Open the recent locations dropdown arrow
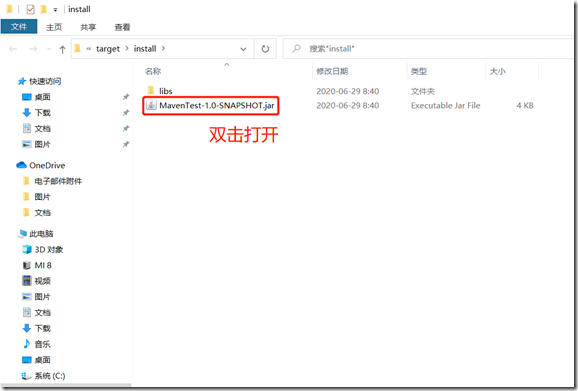 (x=49, y=49)
